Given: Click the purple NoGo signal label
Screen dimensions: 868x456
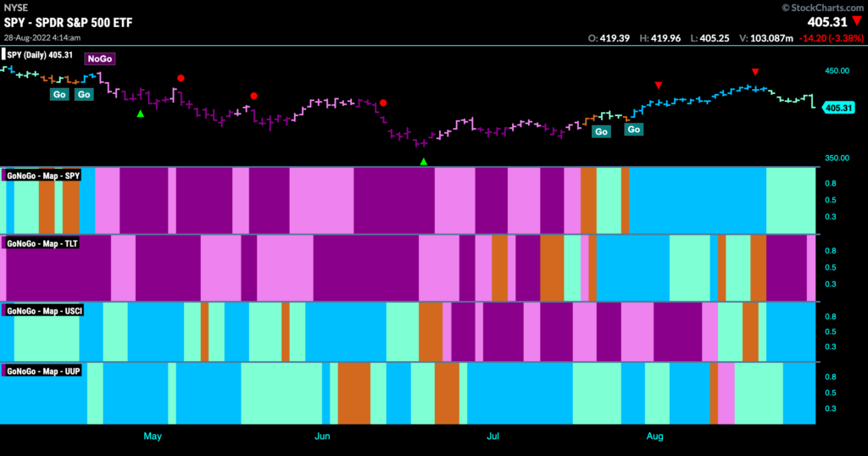Looking at the screenshot, I should click(x=100, y=58).
